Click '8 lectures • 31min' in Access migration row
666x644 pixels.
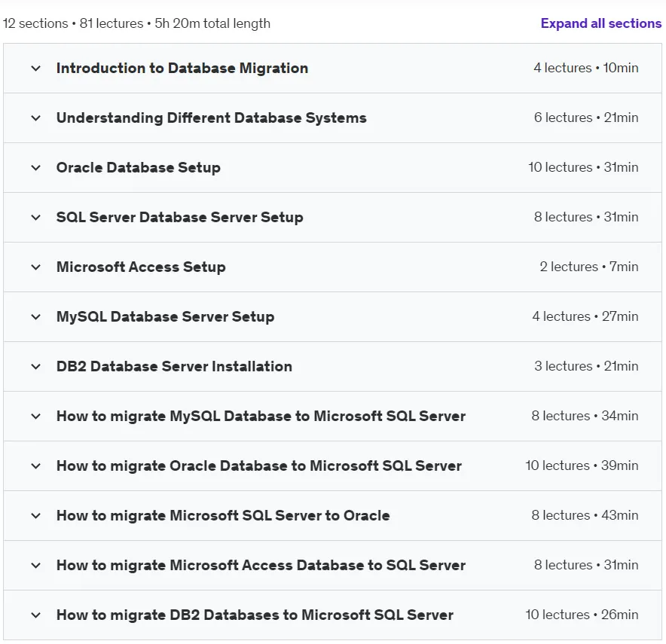(x=586, y=565)
